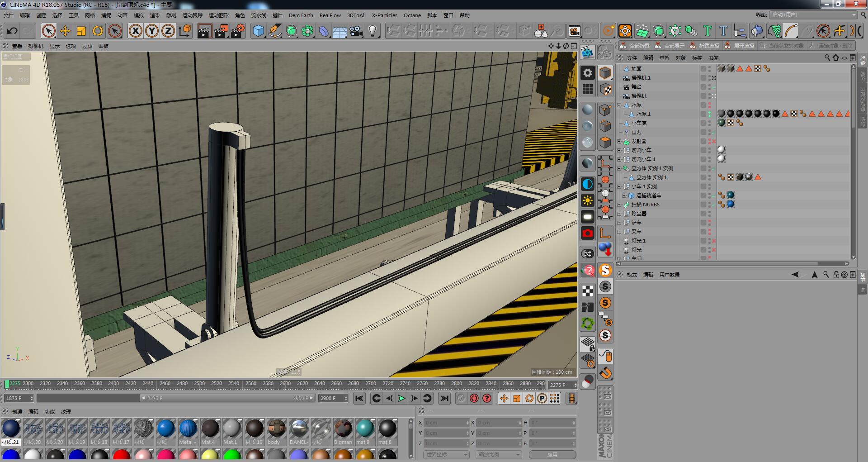The height and width of the screenshot is (462, 868).
Task: Select the Points mode icon
Action: coord(605,110)
